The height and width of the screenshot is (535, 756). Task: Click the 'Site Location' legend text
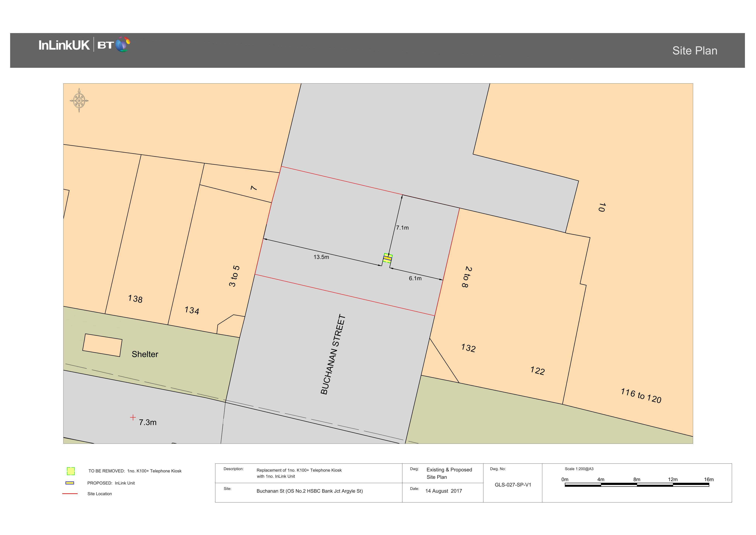99,494
